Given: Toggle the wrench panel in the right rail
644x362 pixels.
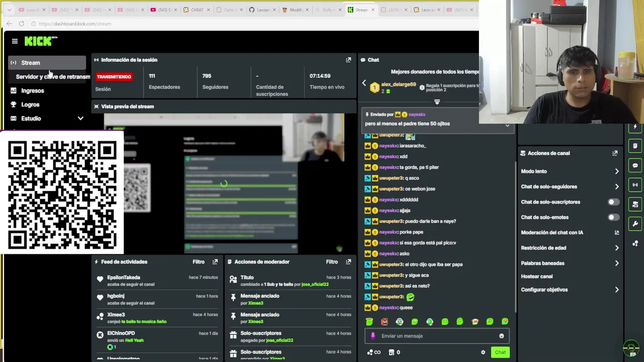Looking at the screenshot, I should pyautogui.click(x=635, y=224).
